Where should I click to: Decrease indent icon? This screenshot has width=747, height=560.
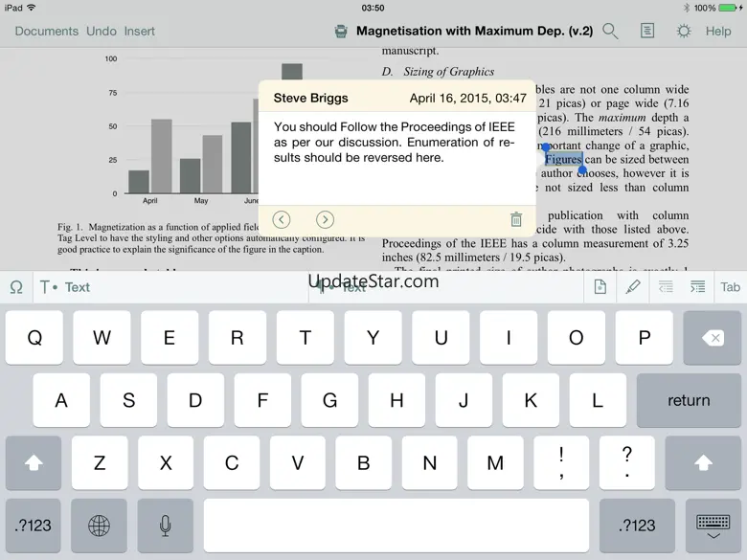[x=666, y=287]
